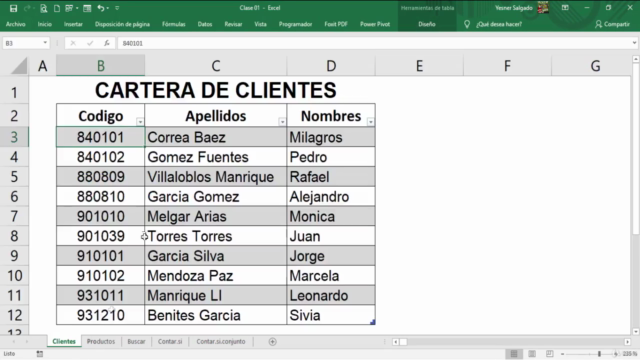The image size is (640, 360).
Task: Select cell with code 901039
Action: coord(100,236)
